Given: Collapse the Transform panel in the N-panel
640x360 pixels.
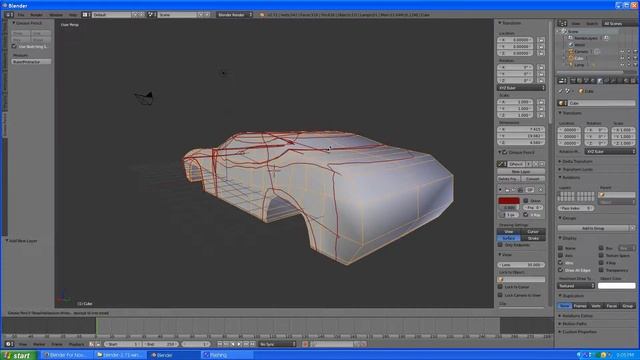Looking at the screenshot, I should point(510,23).
